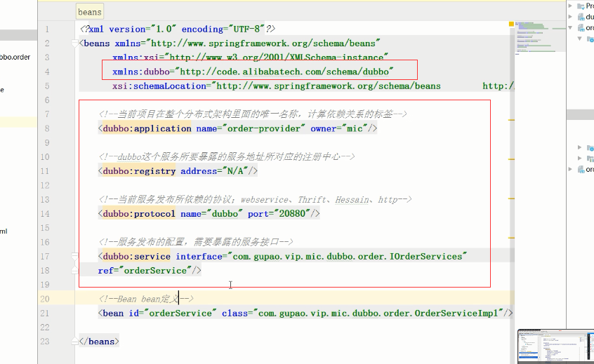594x364 pixels.
Task: Jump to the warning stripe mark beside line 14
Action: (x=511, y=198)
